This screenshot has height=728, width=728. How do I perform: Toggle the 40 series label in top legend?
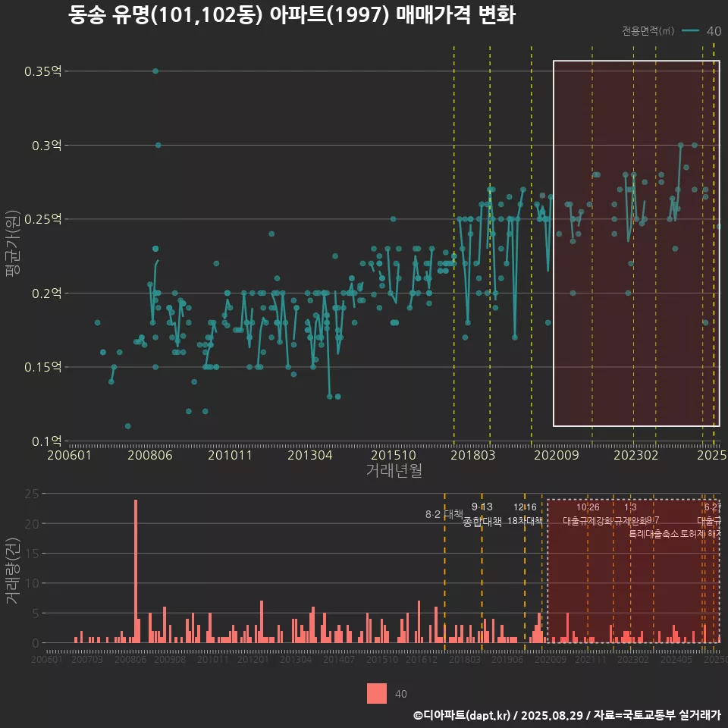tap(714, 31)
